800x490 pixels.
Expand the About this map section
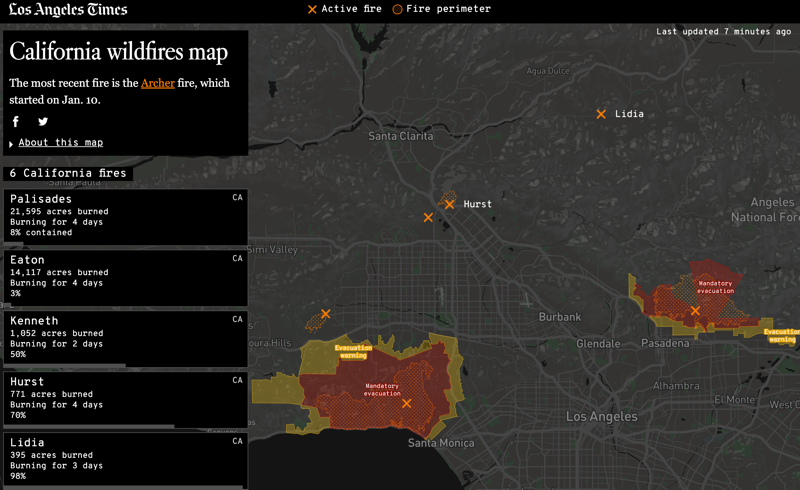(60, 143)
